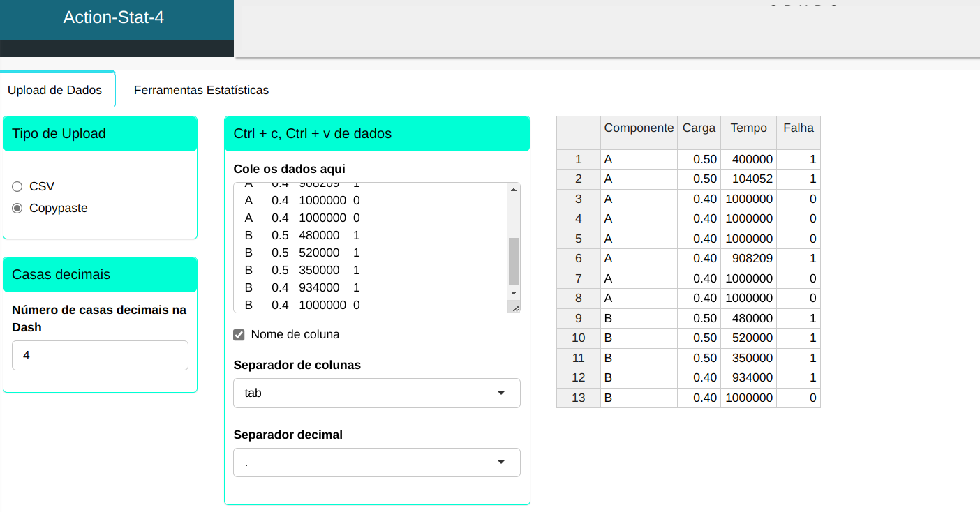Click the Tempo column header

[748, 128]
